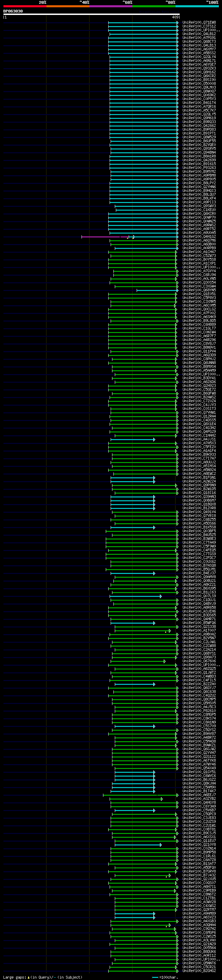
Task: Select hit label UniRef100_Q9LM03
Action: (199, 88)
